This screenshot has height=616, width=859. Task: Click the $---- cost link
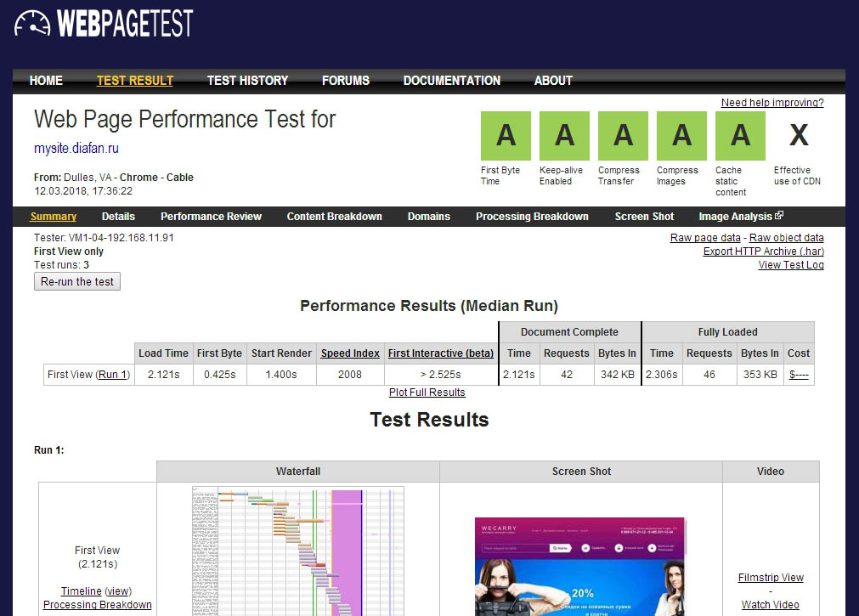[799, 375]
